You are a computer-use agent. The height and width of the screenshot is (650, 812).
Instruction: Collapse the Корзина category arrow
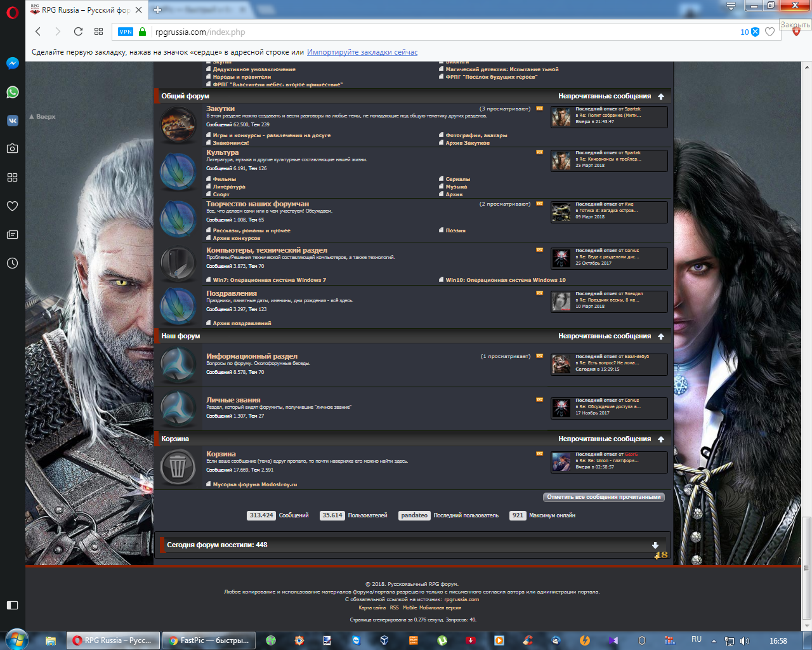coord(661,439)
